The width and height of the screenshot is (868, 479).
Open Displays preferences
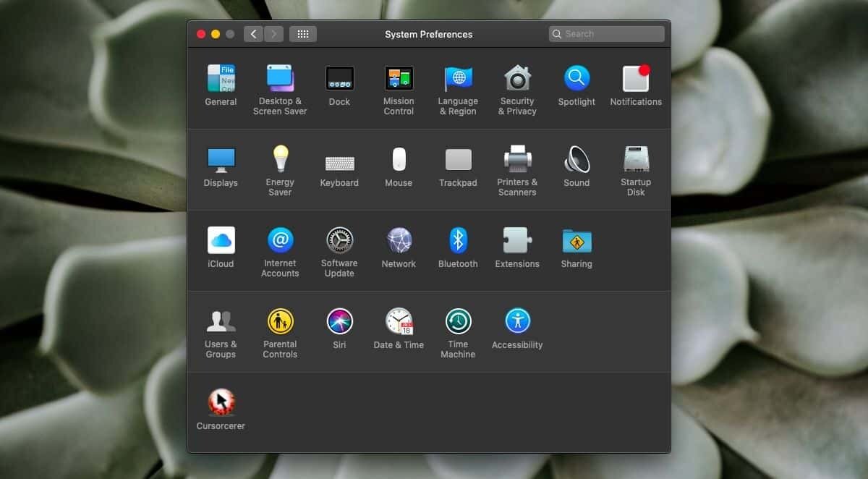click(x=221, y=159)
